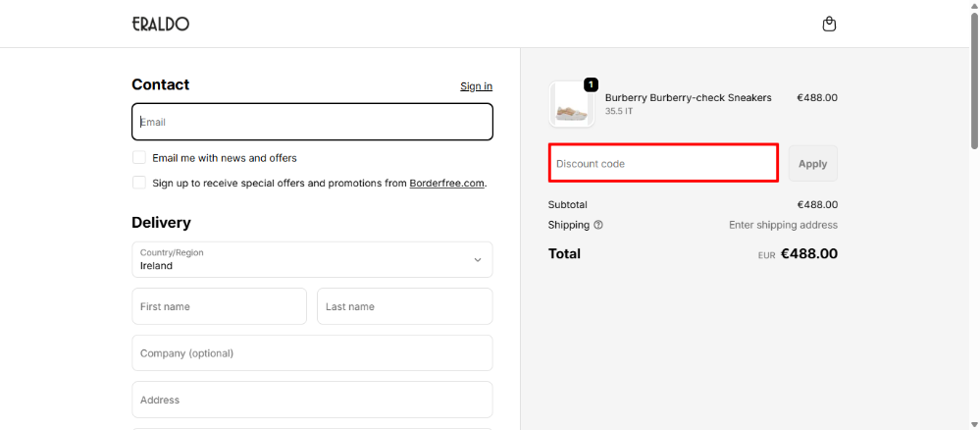Viewport: 980px width, 430px height.
Task: Click the ERALDO store logo
Action: (160, 24)
